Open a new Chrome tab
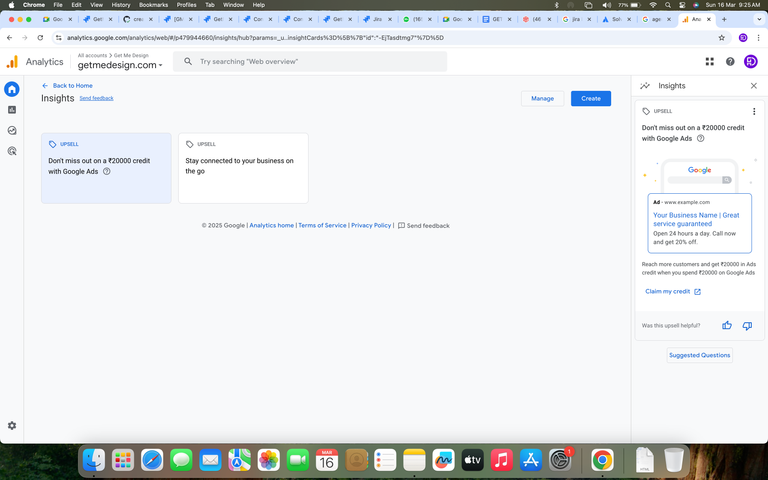 (724, 20)
